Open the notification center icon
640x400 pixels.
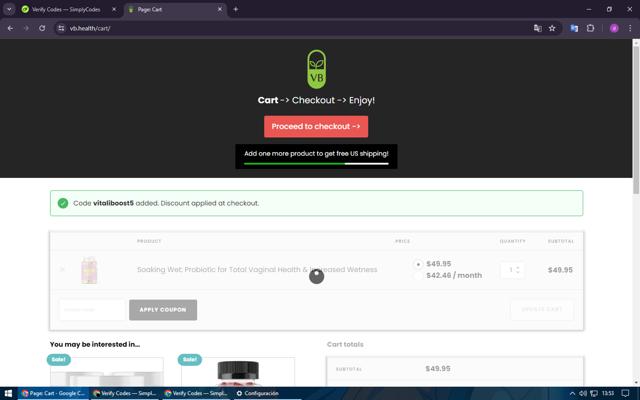click(x=625, y=393)
